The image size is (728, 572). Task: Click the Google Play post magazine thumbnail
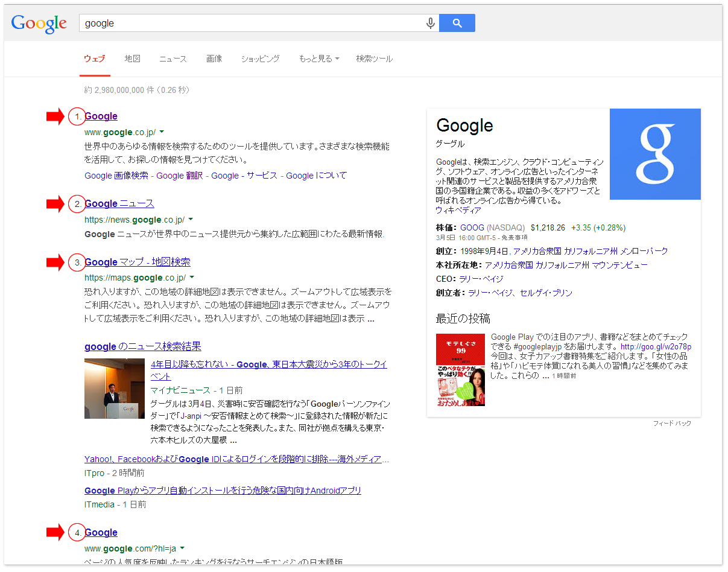(x=460, y=369)
